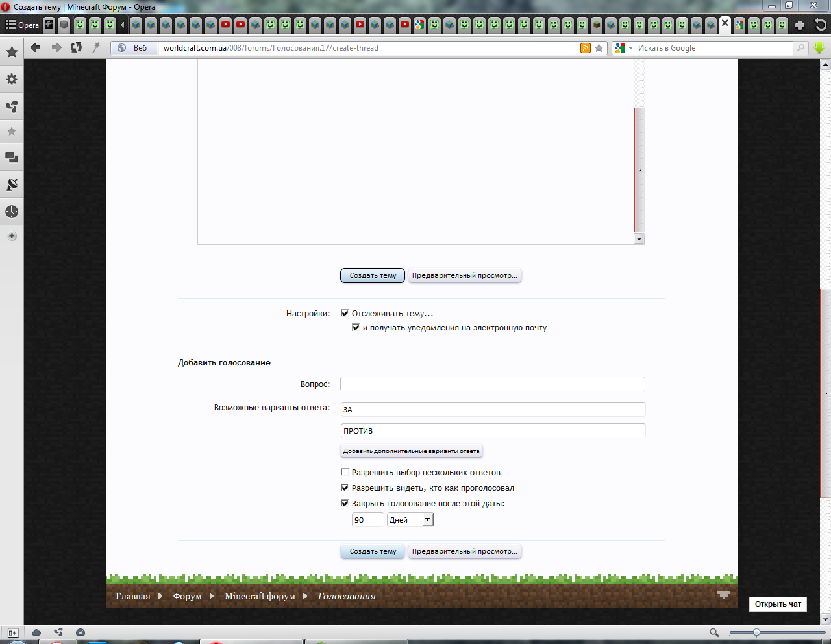Reload the current page
This screenshot has width=831, height=644.
(77, 47)
